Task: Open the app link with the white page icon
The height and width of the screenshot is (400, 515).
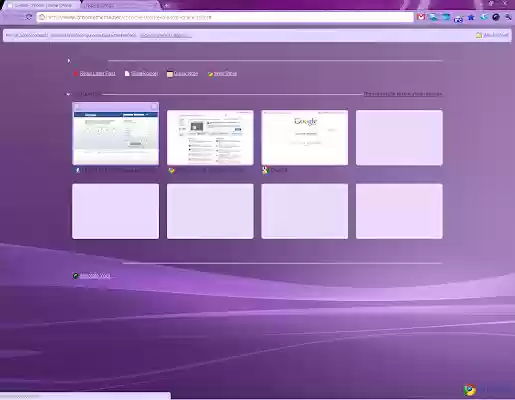Action: [x=141, y=73]
